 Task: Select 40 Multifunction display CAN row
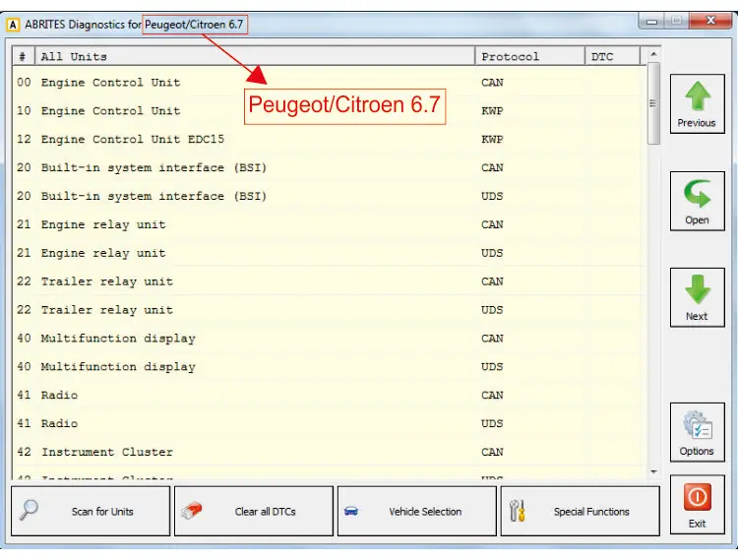(330, 339)
